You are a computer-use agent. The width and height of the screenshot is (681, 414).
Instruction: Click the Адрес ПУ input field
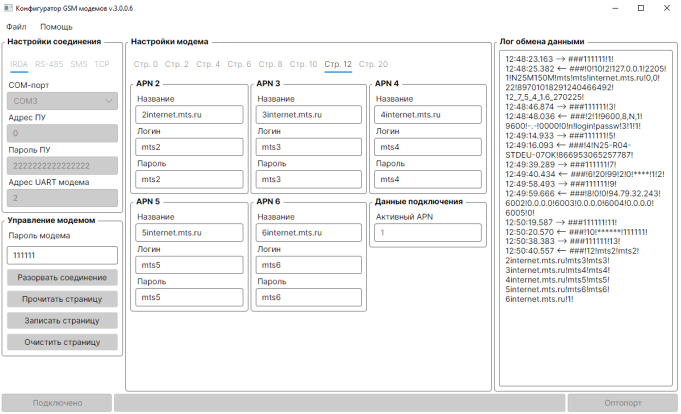tap(62, 133)
